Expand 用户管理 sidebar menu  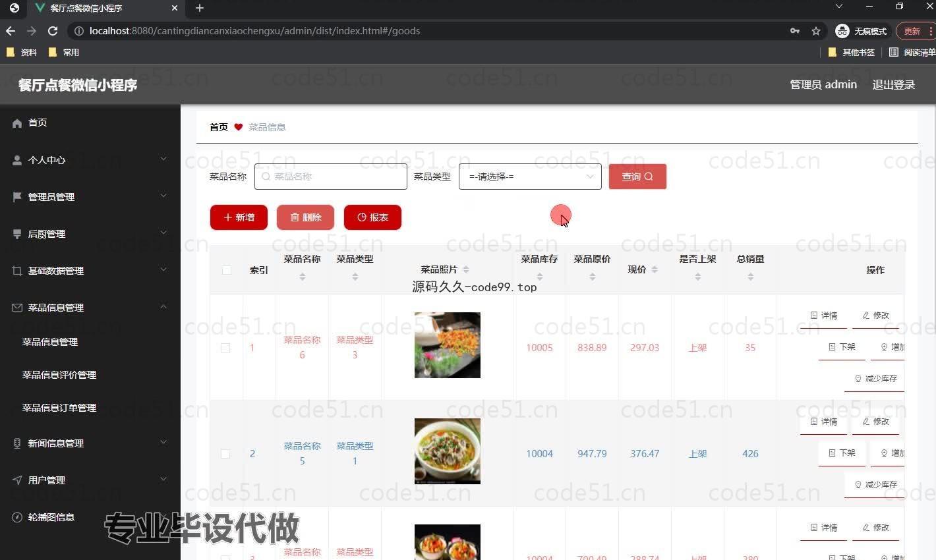[163, 479]
